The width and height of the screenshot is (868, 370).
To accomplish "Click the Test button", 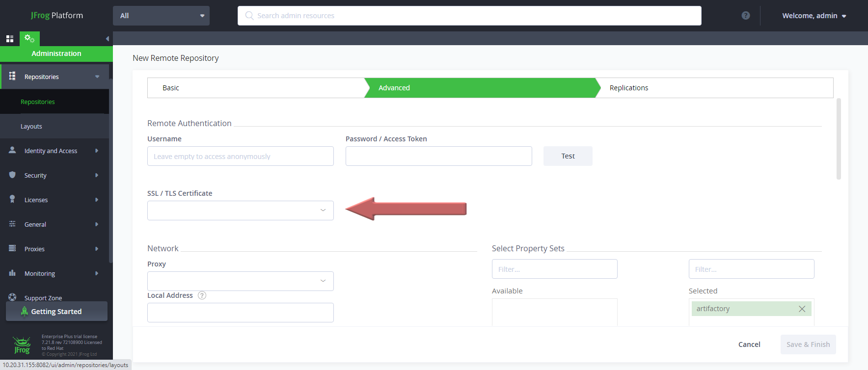I will (568, 156).
